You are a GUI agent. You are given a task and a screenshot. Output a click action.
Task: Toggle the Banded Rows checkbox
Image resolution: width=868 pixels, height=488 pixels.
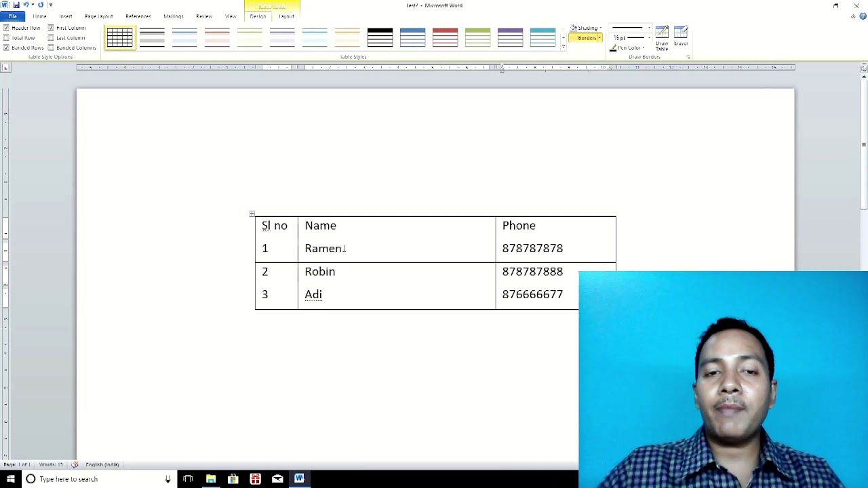coord(6,47)
